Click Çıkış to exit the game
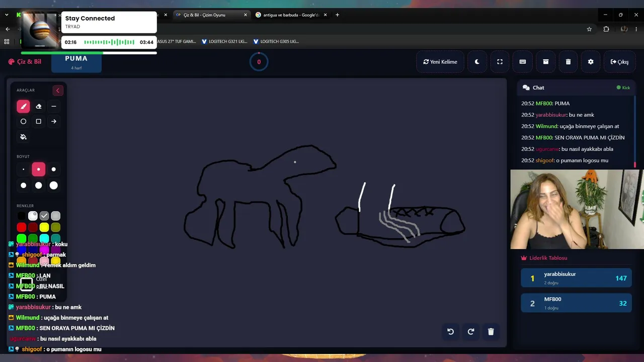 tap(619, 62)
